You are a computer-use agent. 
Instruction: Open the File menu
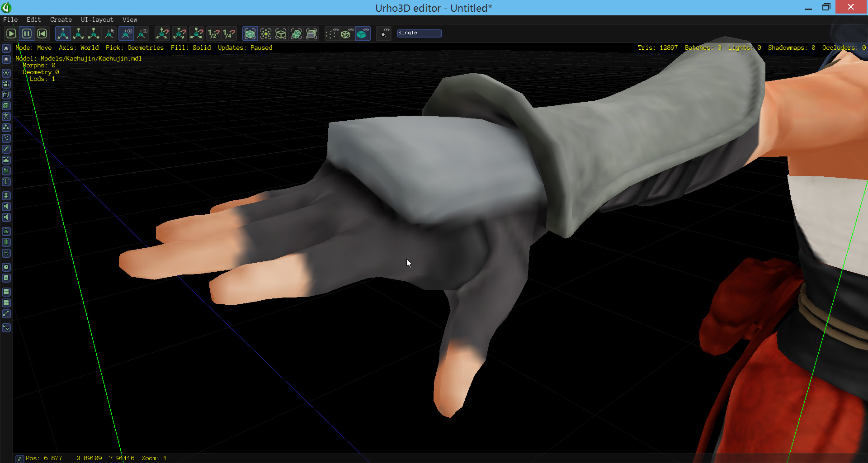point(10,19)
